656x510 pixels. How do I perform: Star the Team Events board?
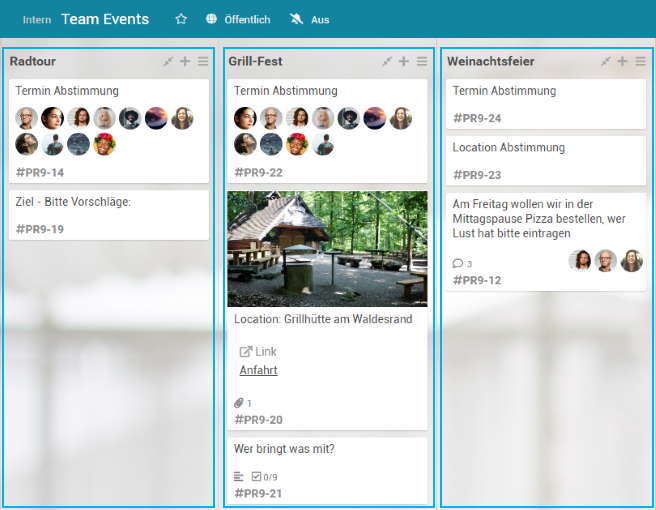(181, 19)
